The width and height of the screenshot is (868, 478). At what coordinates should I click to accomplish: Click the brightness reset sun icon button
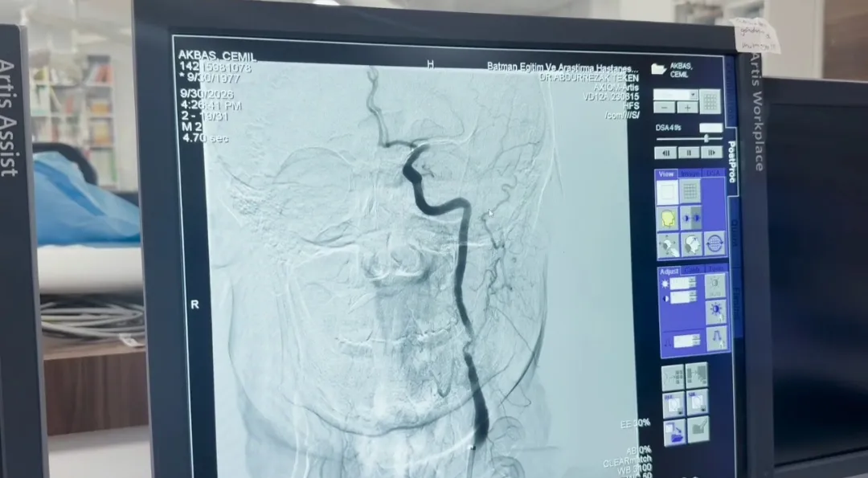(x=715, y=286)
